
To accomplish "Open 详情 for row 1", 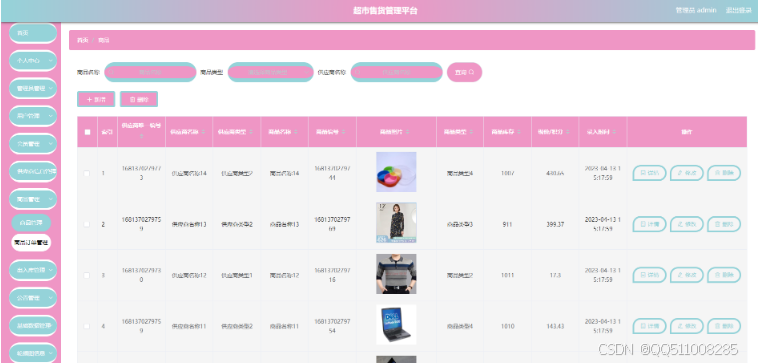I will click(649, 173).
